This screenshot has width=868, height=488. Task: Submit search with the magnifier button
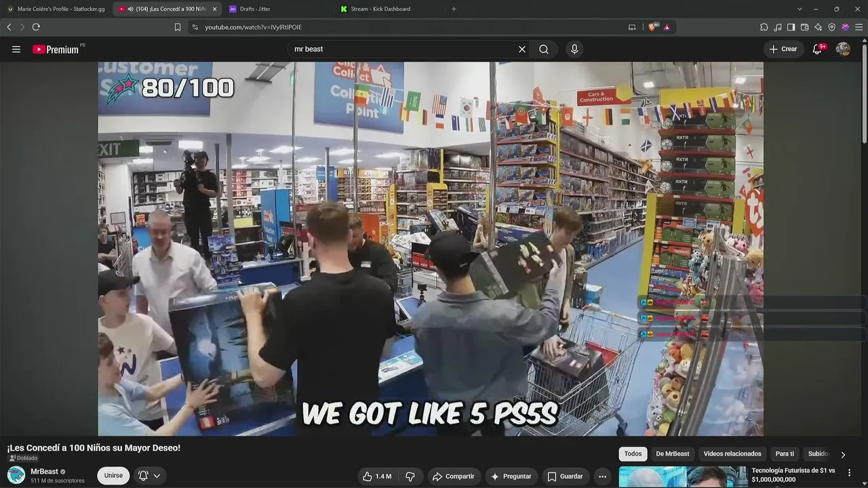point(544,49)
